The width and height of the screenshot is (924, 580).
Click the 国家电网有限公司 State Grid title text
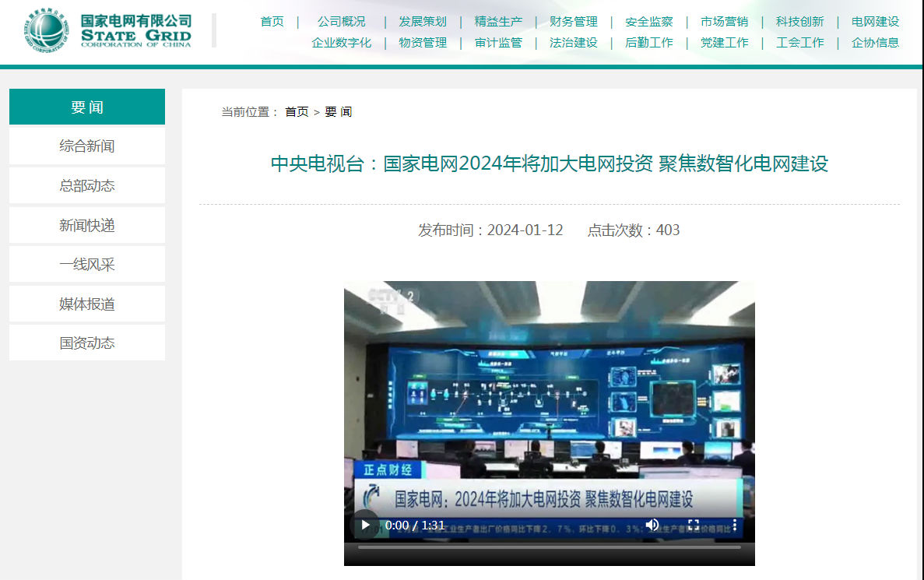[136, 30]
